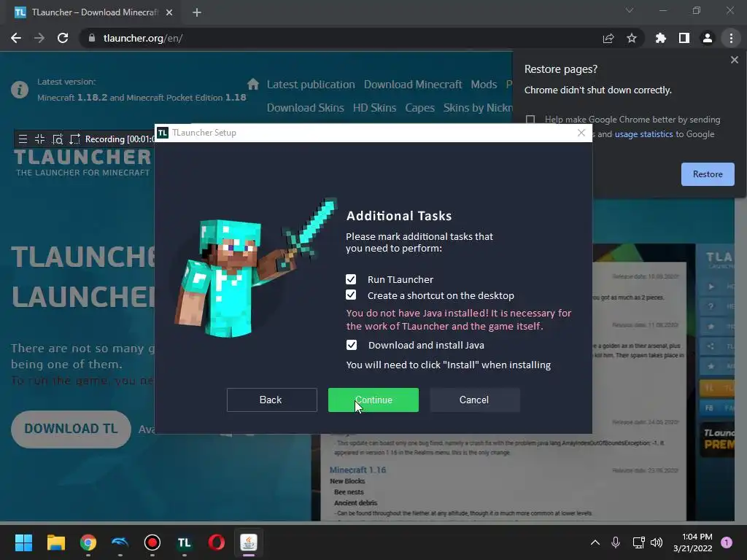
Task: Open notification badge in taskbar
Action: point(727,542)
